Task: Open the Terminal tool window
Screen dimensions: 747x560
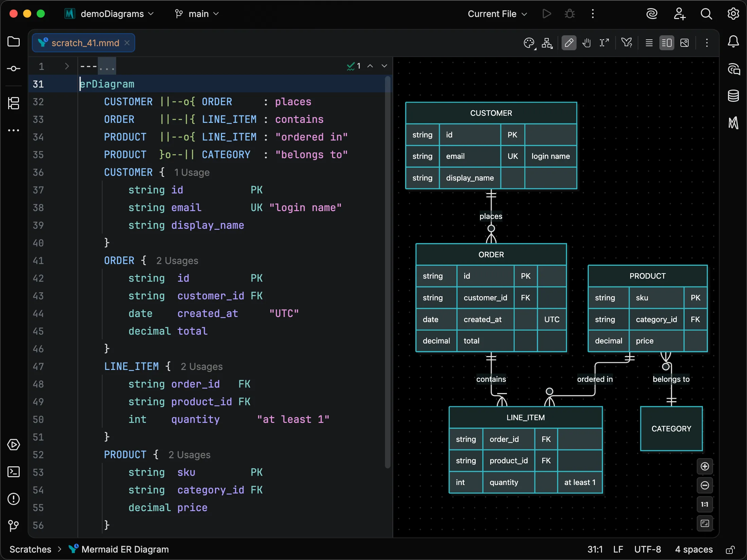Action: click(14, 472)
